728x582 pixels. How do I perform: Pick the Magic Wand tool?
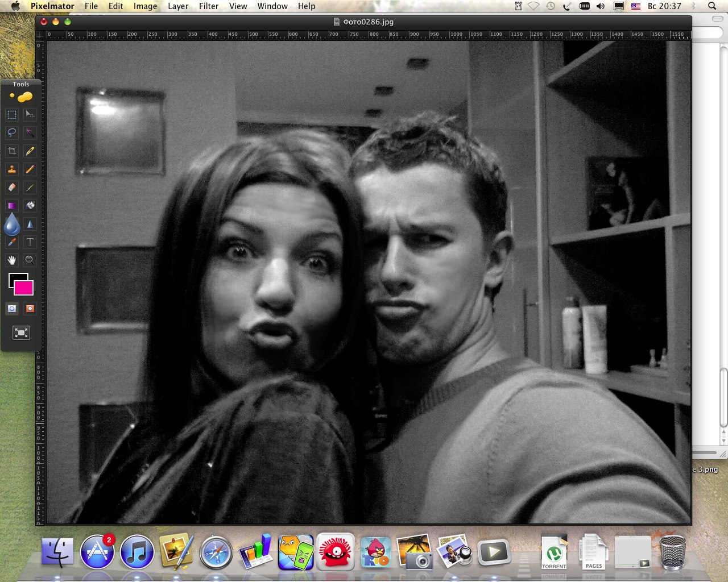pos(30,133)
